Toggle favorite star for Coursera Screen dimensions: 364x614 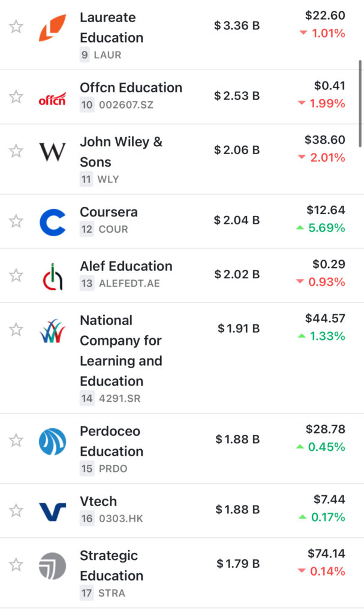pyautogui.click(x=16, y=221)
